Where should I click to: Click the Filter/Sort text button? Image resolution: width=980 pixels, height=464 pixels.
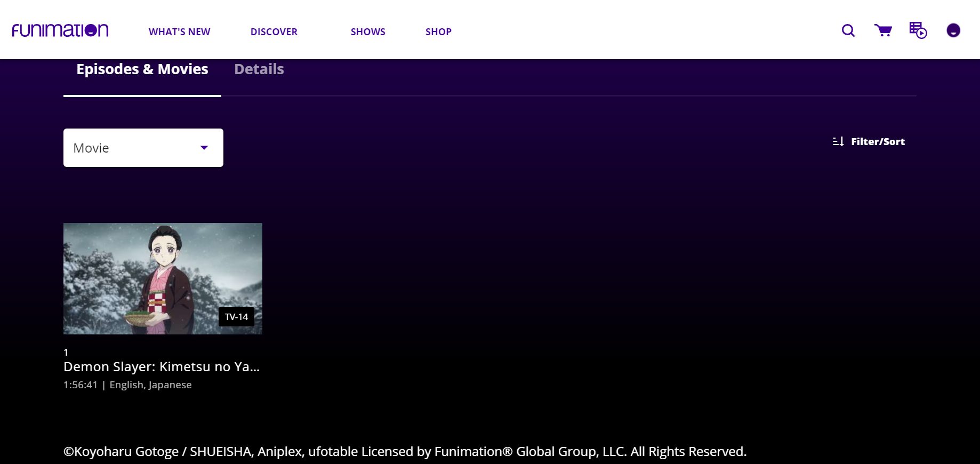click(878, 141)
